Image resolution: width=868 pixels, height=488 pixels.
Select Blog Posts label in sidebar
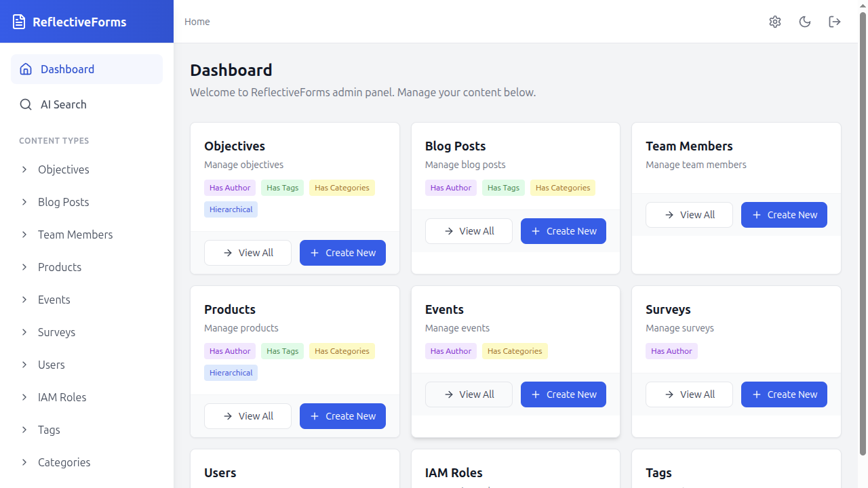[x=64, y=202]
